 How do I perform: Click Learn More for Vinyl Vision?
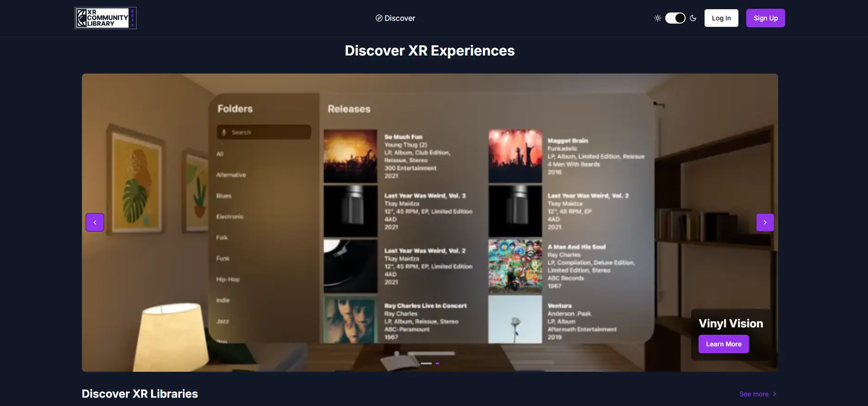[x=724, y=344]
